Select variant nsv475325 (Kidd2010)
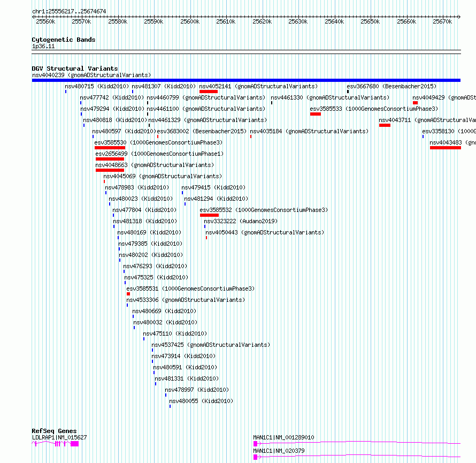The height and width of the screenshot is (463, 476). [156, 277]
